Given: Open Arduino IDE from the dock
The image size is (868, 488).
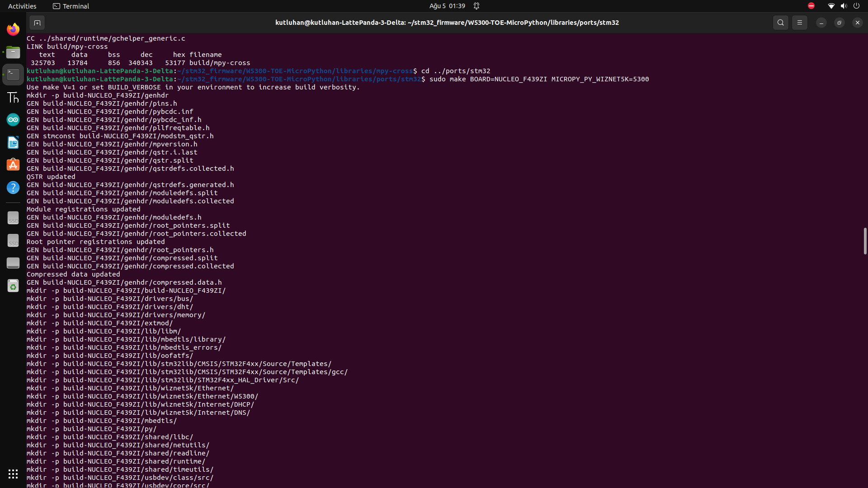Looking at the screenshot, I should pyautogui.click(x=13, y=119).
